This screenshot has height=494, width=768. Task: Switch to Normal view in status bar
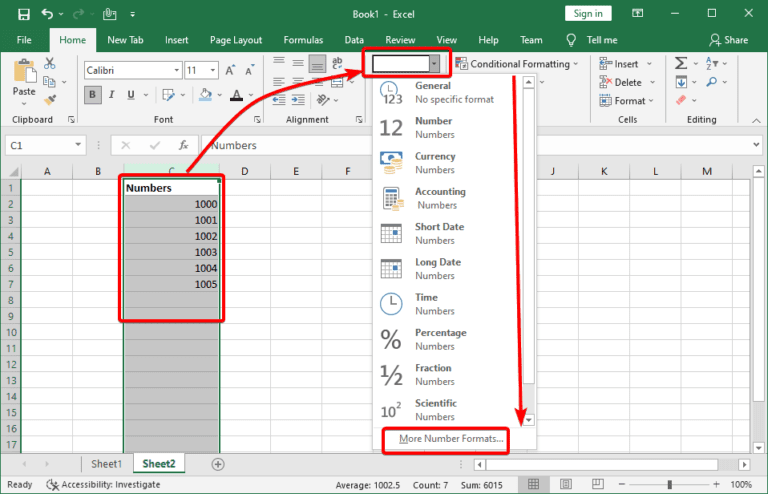pos(533,484)
